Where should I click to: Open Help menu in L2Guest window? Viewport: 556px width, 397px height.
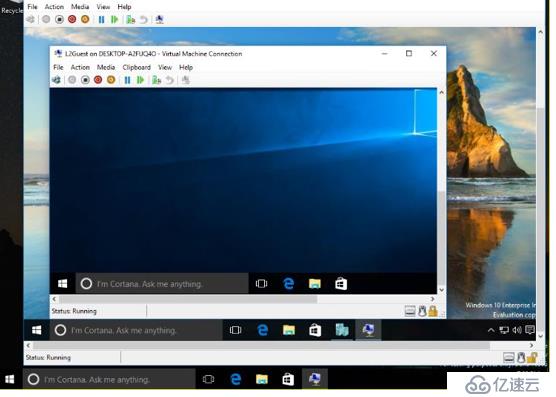186,67
